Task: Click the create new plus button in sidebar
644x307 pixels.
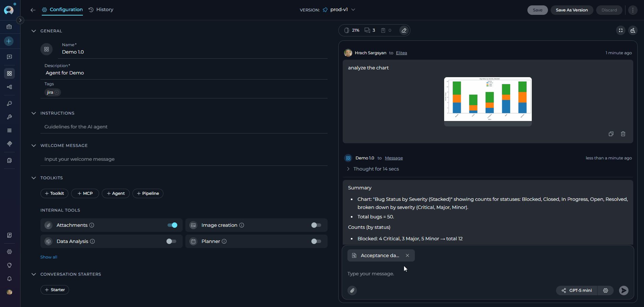Action: (9, 41)
